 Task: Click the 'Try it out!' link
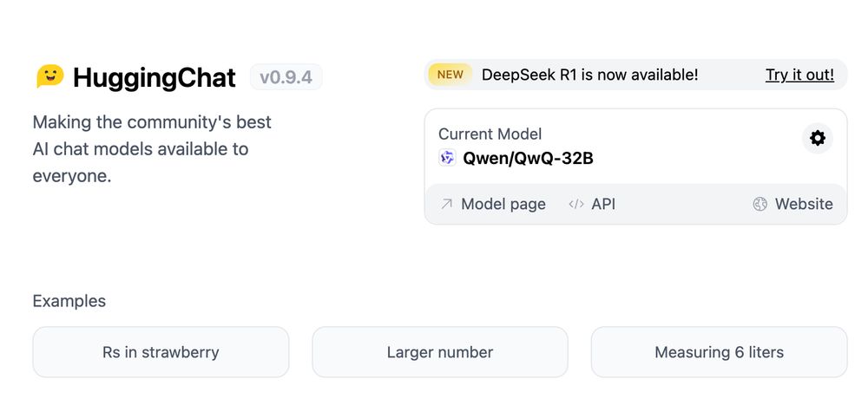point(799,75)
